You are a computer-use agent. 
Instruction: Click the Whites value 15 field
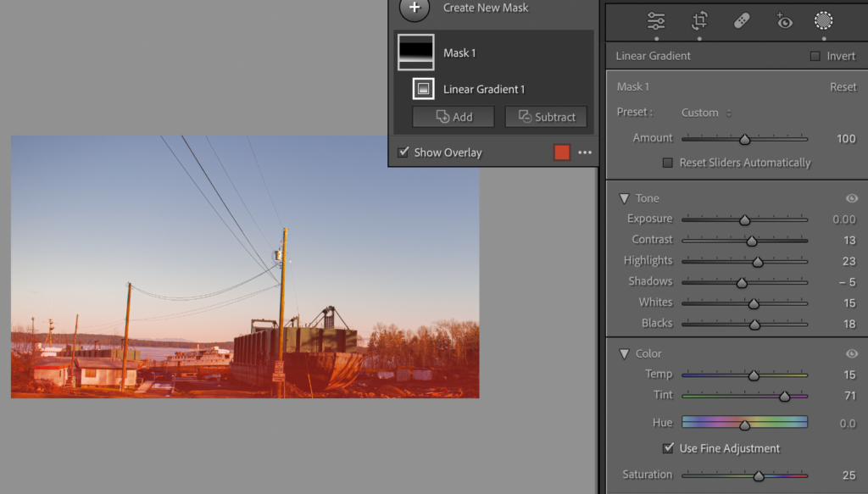pyautogui.click(x=849, y=303)
